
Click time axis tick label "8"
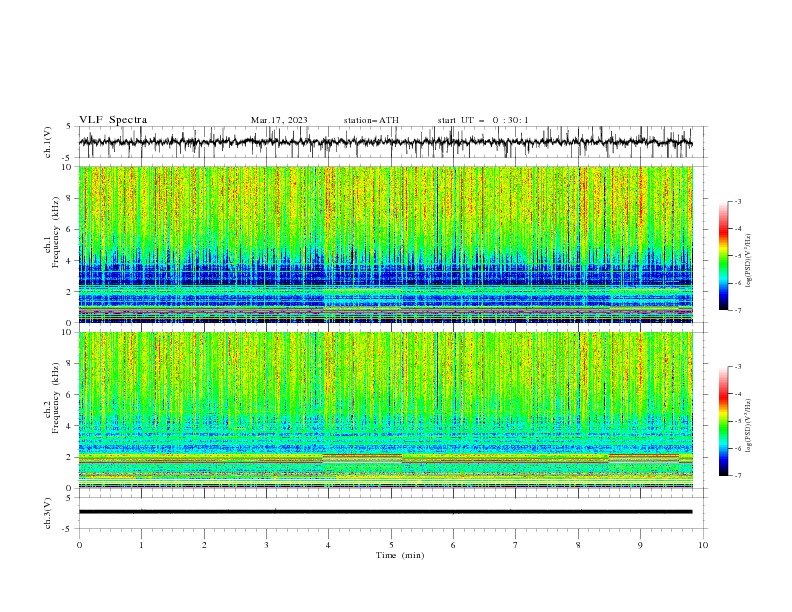(578, 545)
